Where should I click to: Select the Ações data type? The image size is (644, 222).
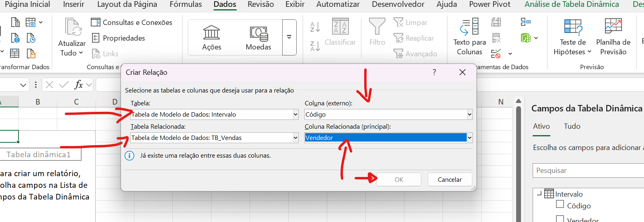(x=211, y=38)
